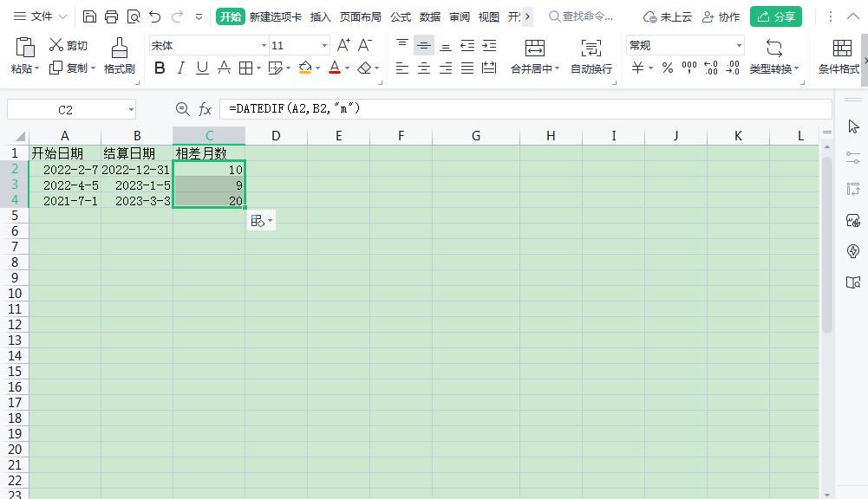Screen dimensions: 868x499
Task: Open the 视图 tab
Action: tap(489, 16)
